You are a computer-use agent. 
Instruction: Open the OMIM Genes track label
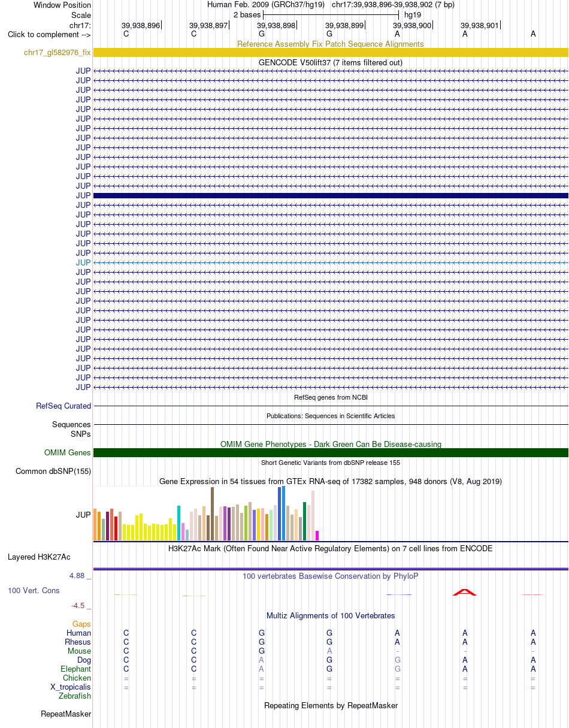coord(68,452)
